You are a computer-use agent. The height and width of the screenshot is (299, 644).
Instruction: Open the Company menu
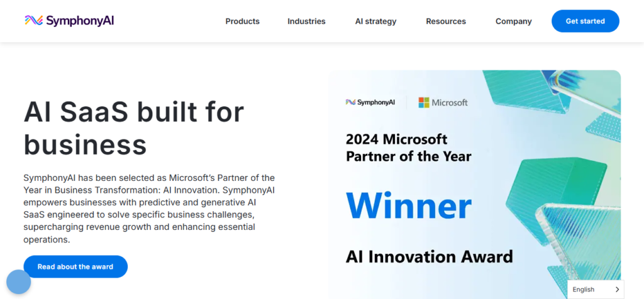(513, 21)
